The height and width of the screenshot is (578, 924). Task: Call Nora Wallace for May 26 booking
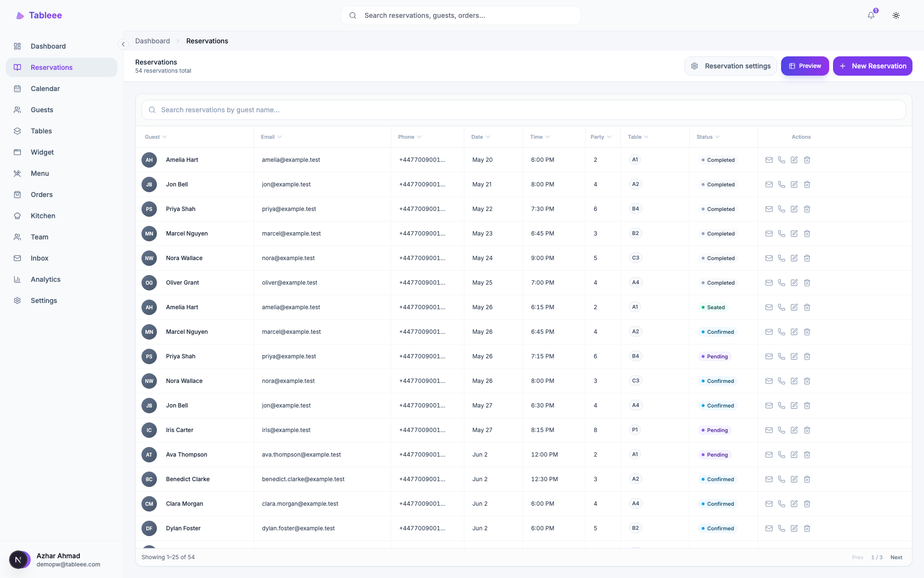(x=782, y=381)
